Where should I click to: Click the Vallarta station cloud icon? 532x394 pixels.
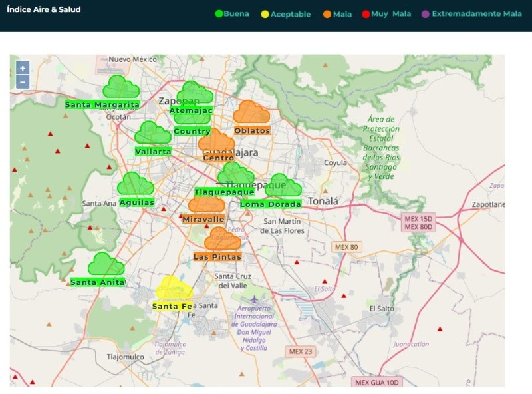point(153,133)
